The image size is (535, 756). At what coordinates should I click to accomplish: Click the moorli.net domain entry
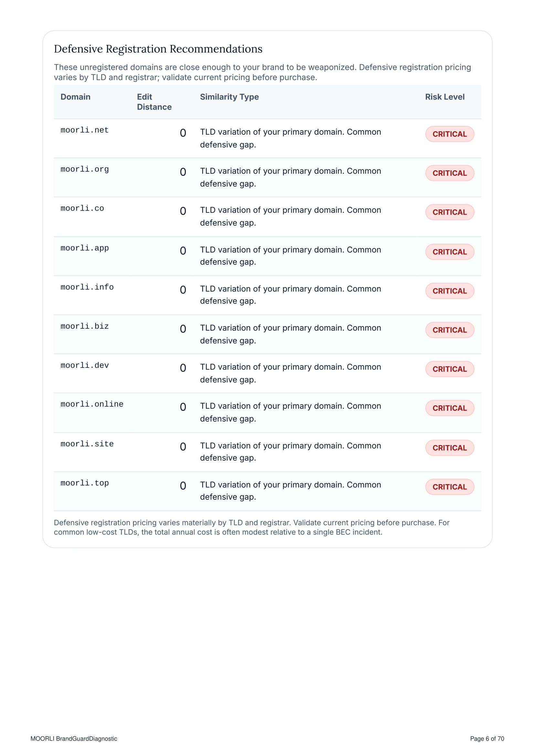85,130
